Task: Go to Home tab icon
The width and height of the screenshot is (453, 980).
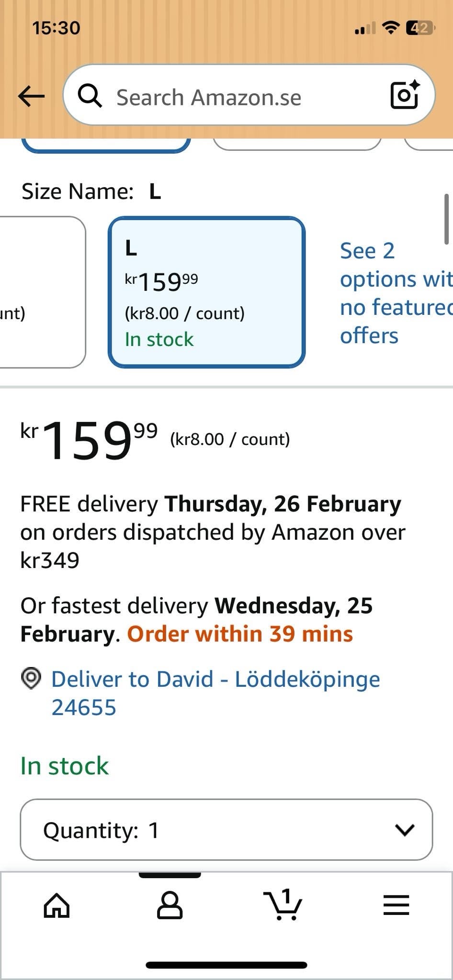Action: click(x=57, y=905)
